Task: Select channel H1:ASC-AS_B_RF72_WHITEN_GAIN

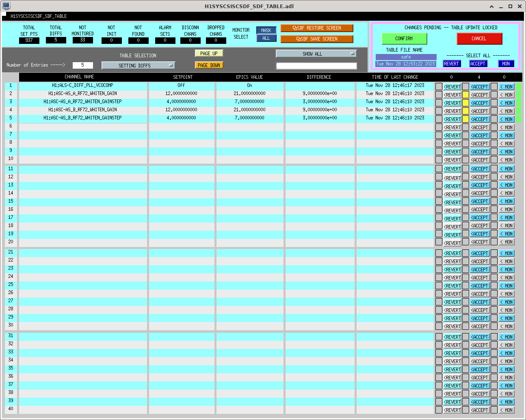Action: click(x=83, y=110)
